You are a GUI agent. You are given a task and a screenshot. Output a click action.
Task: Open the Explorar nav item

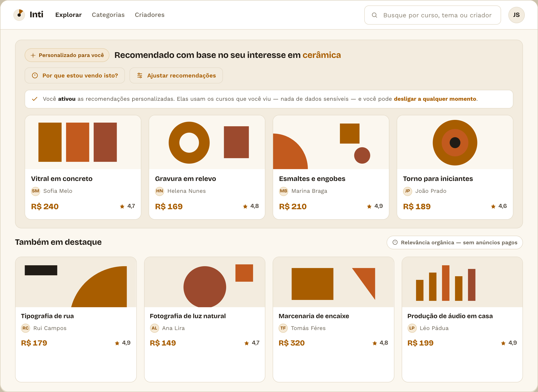point(68,15)
